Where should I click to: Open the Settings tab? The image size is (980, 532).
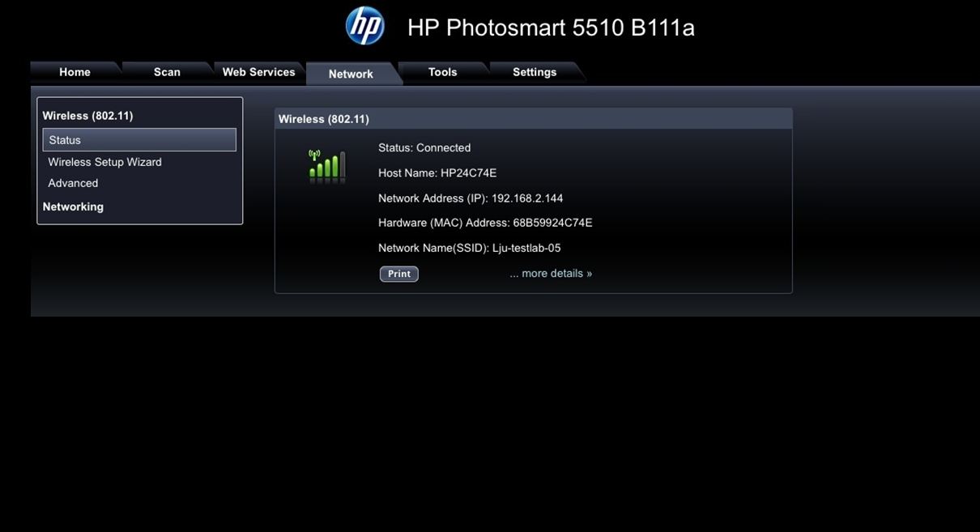coord(535,72)
